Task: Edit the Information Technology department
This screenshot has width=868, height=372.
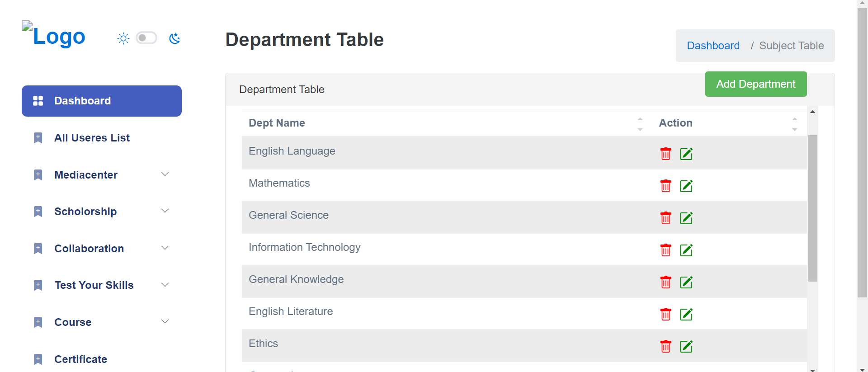Action: [x=686, y=250]
